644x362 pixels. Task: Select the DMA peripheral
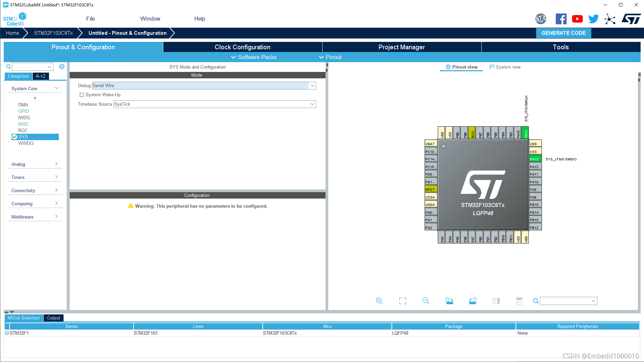coord(23,105)
